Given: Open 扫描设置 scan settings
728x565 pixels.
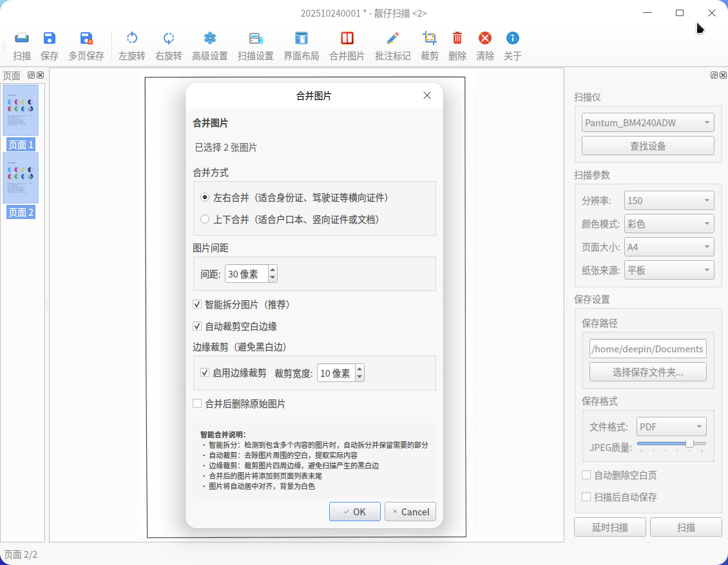Looking at the screenshot, I should click(x=256, y=46).
